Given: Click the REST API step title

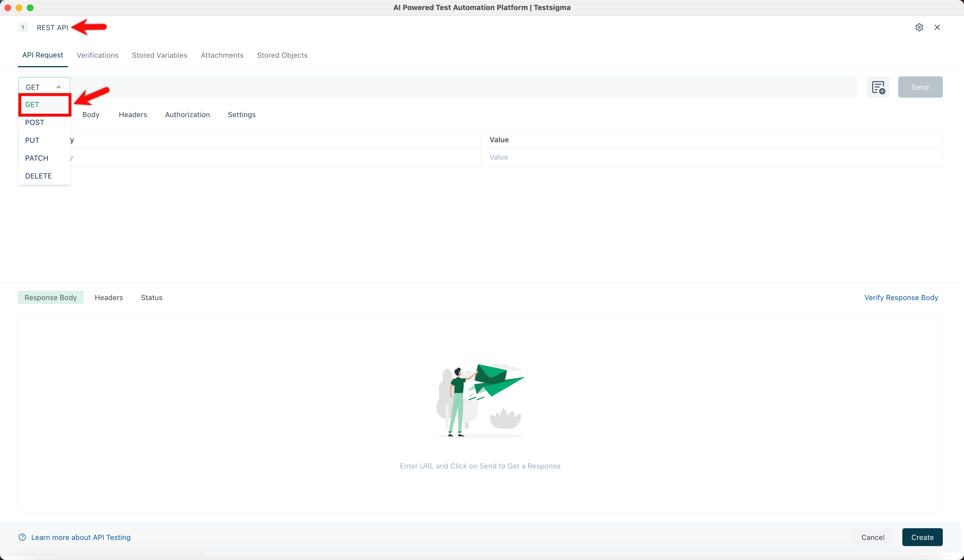Looking at the screenshot, I should pos(52,28).
